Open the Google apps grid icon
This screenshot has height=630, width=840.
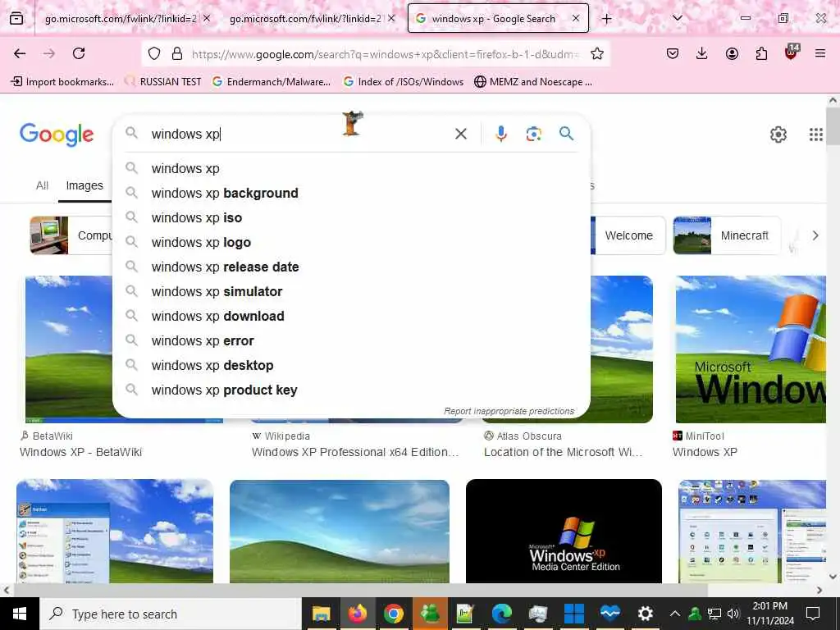[816, 135]
